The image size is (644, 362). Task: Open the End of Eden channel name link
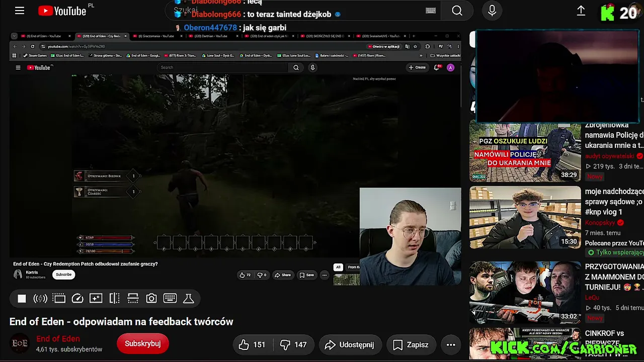click(x=58, y=339)
